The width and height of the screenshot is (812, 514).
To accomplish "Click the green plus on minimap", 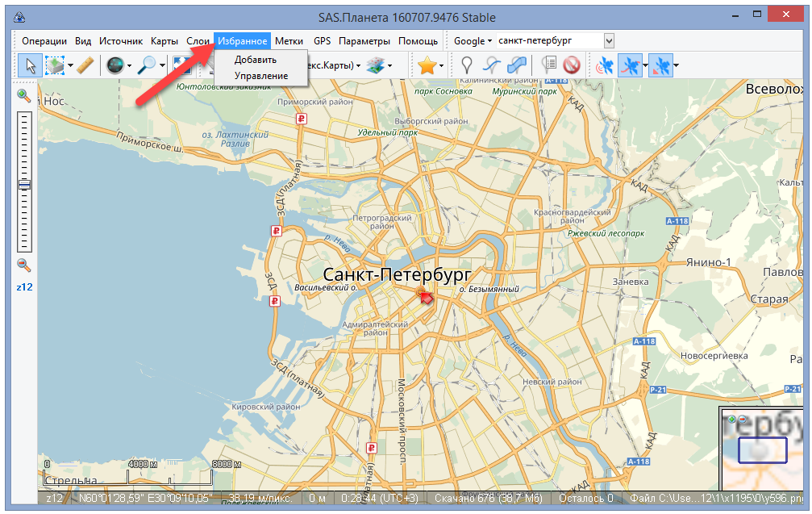I will click(x=731, y=420).
